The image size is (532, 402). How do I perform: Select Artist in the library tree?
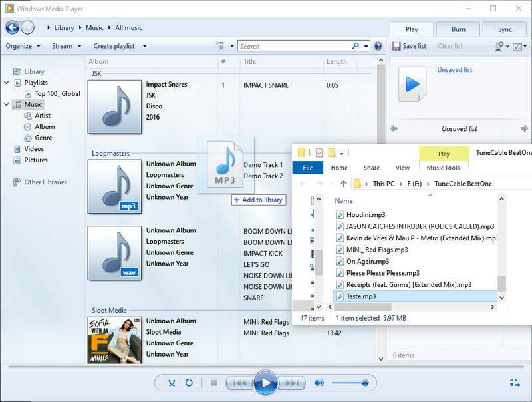(x=43, y=116)
